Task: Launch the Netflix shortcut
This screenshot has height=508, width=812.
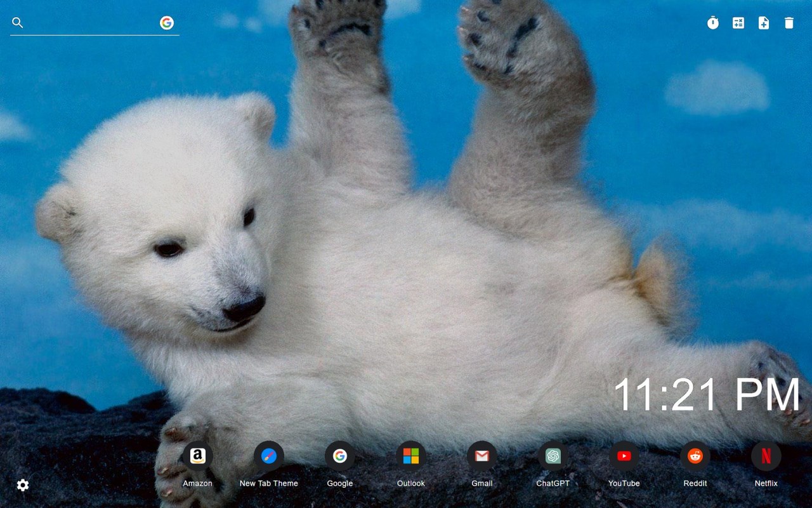Action: (x=766, y=456)
